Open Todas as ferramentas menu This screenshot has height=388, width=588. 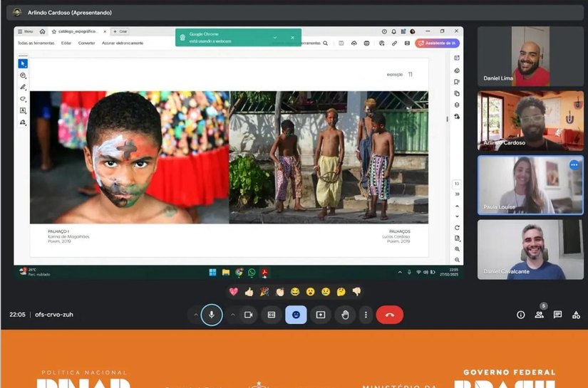tap(36, 43)
